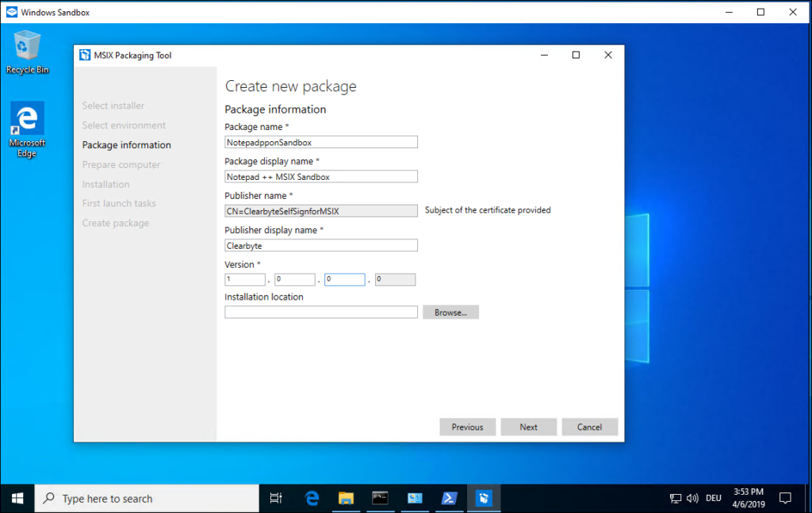812x513 pixels.
Task: Go back with the Previous button
Action: point(467,427)
